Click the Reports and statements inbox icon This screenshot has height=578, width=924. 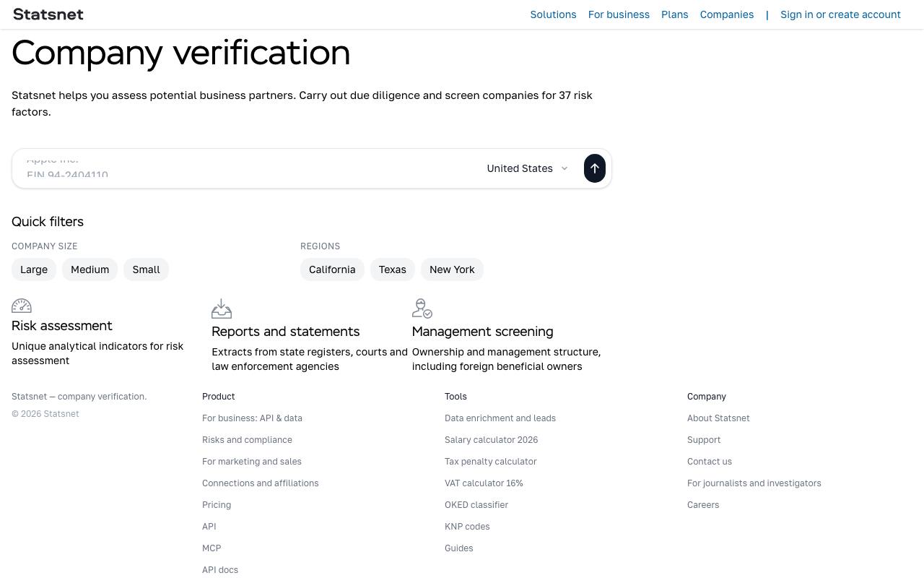point(222,309)
